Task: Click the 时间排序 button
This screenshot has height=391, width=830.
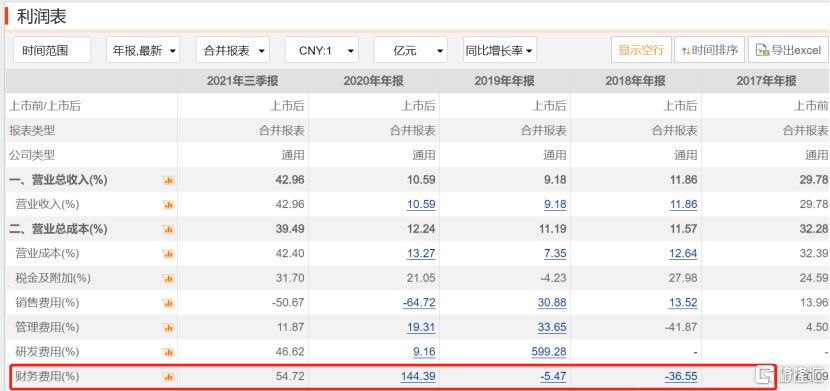Action: click(710, 50)
